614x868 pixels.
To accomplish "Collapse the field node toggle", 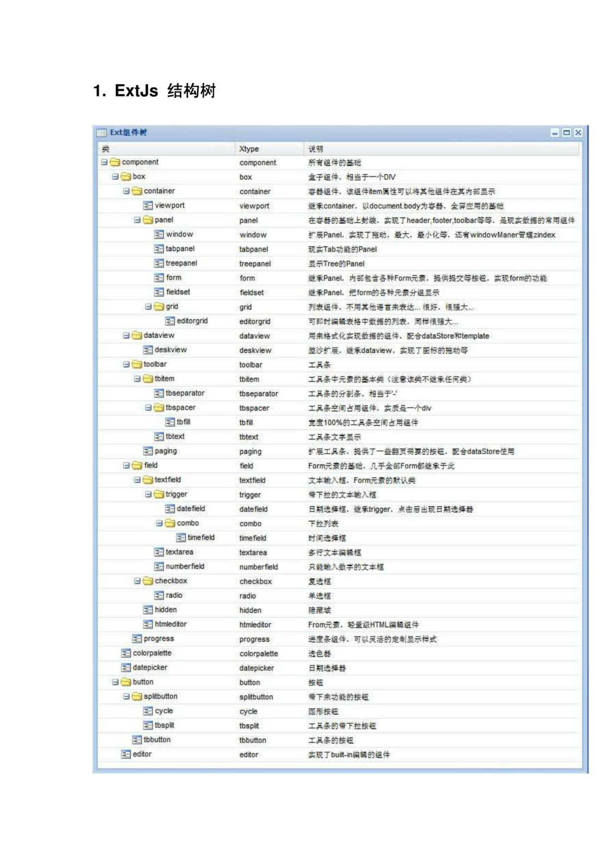I will pos(126,465).
